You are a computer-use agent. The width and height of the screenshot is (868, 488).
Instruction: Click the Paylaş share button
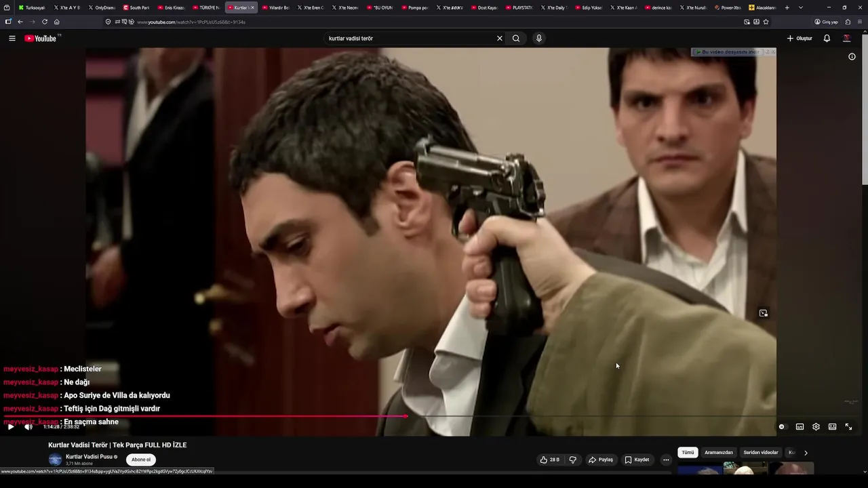click(601, 460)
